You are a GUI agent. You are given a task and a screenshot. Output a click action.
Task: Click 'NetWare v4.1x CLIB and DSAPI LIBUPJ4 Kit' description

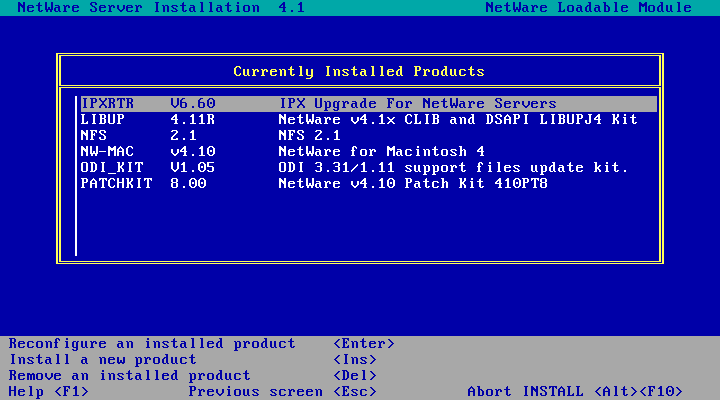[x=458, y=120]
